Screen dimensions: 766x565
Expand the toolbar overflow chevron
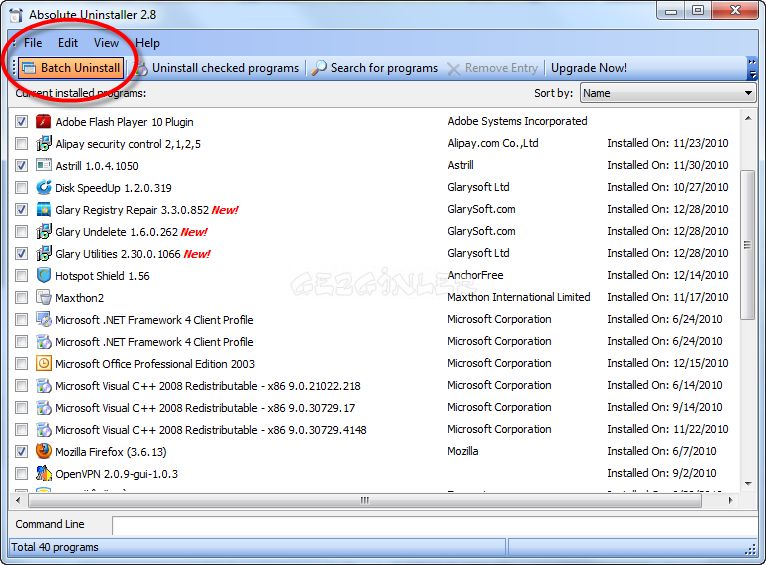(752, 68)
